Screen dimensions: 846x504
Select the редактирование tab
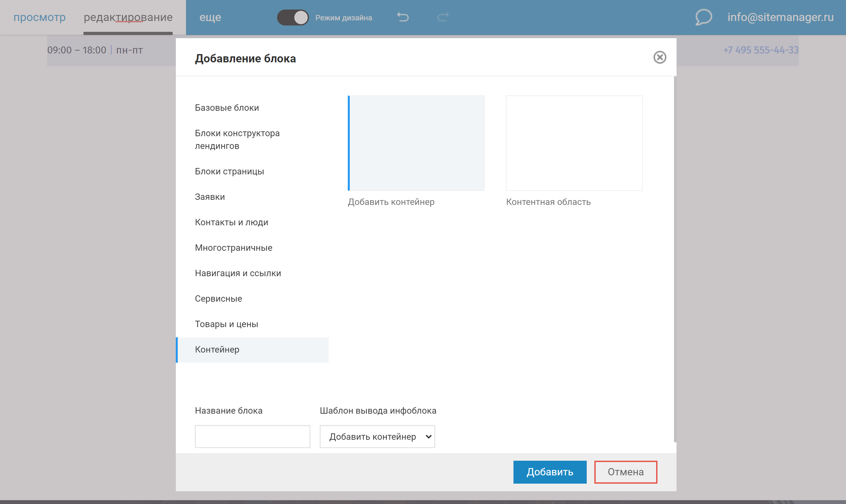128,17
